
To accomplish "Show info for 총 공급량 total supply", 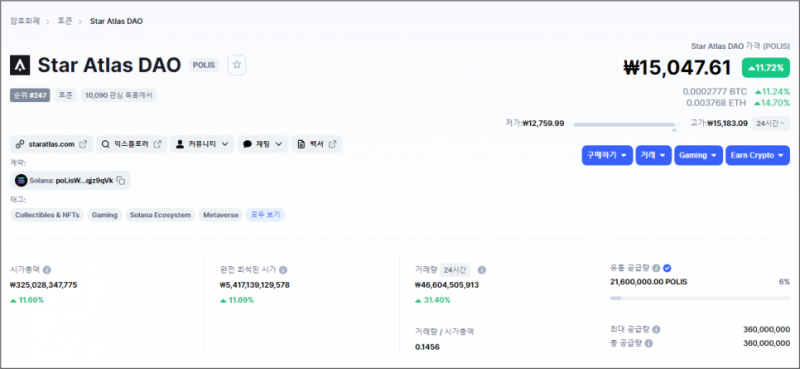I will click(x=648, y=343).
